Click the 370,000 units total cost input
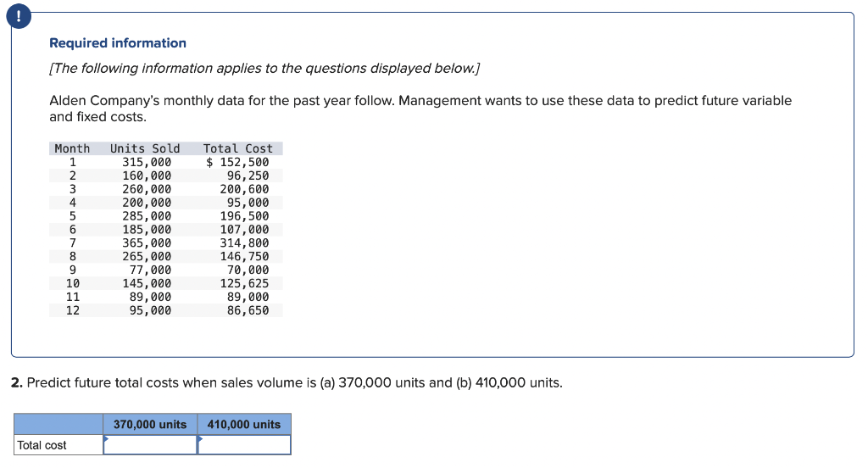Screen dimensions: 868x468 pos(150,445)
